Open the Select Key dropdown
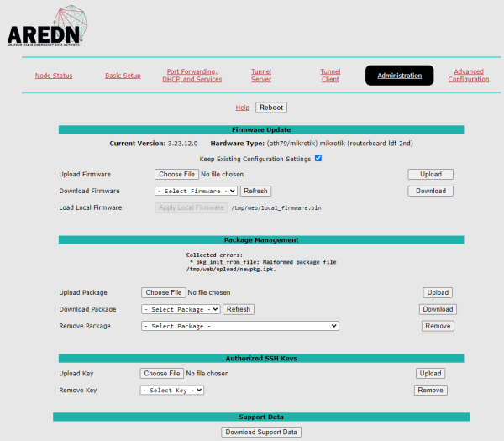This screenshot has width=504, height=441. click(172, 391)
